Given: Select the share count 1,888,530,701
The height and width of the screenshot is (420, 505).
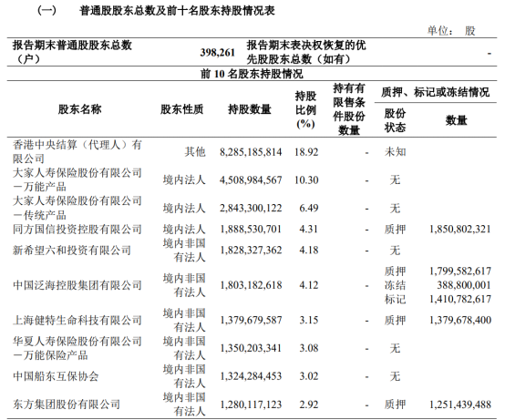Looking at the screenshot, I should tap(251, 230).
